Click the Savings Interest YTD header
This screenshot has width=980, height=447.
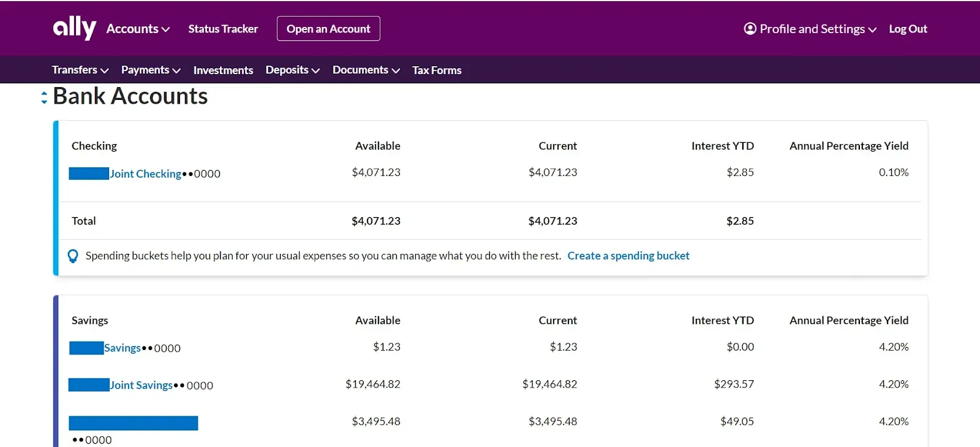723,320
